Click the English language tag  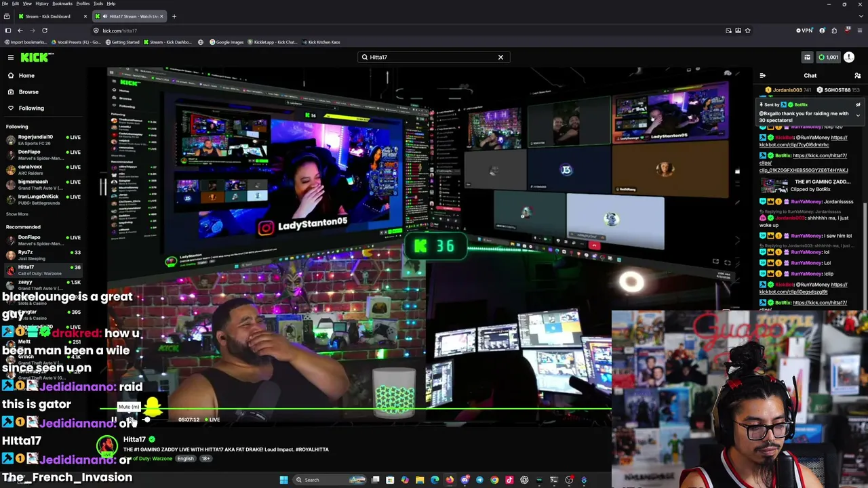[x=185, y=459]
